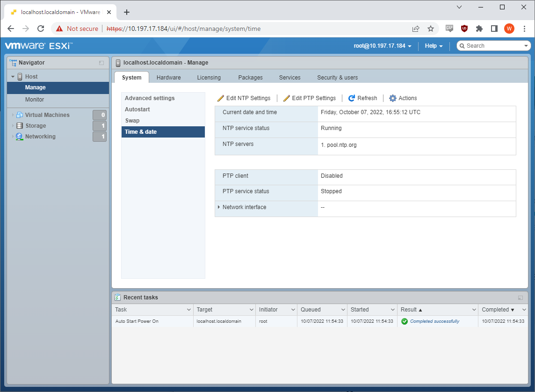Click the Virtual Machines icon in Navigator
Viewport: 535px width, 392px height.
pos(20,115)
